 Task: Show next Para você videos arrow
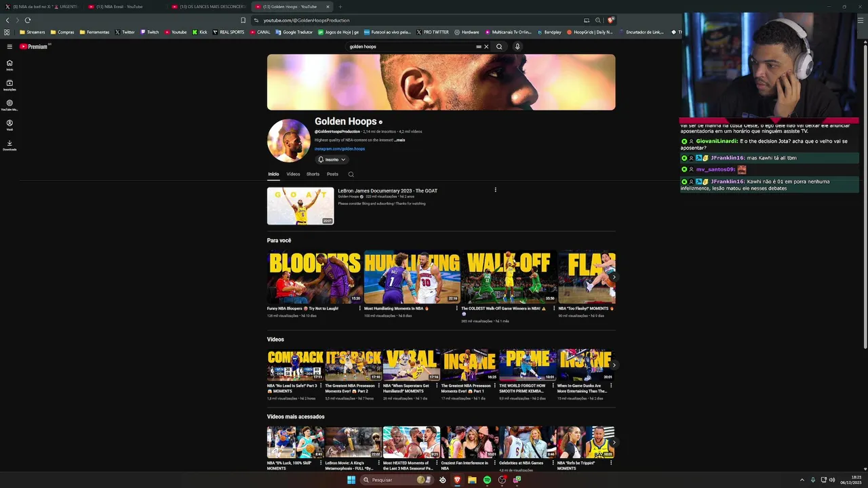(614, 277)
